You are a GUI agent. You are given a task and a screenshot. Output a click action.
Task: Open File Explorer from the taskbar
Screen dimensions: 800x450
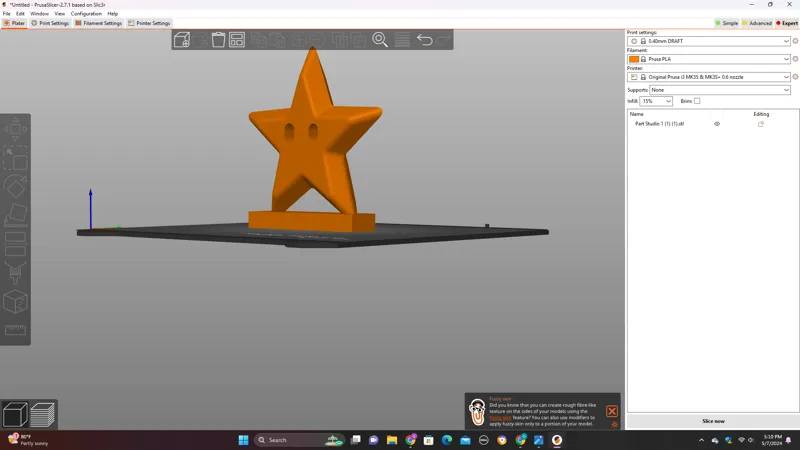point(392,440)
